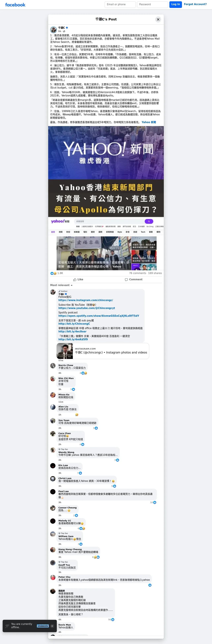The width and height of the screenshot is (212, 644).
Task: Open Cara Chan's avatar
Action: 53,434
